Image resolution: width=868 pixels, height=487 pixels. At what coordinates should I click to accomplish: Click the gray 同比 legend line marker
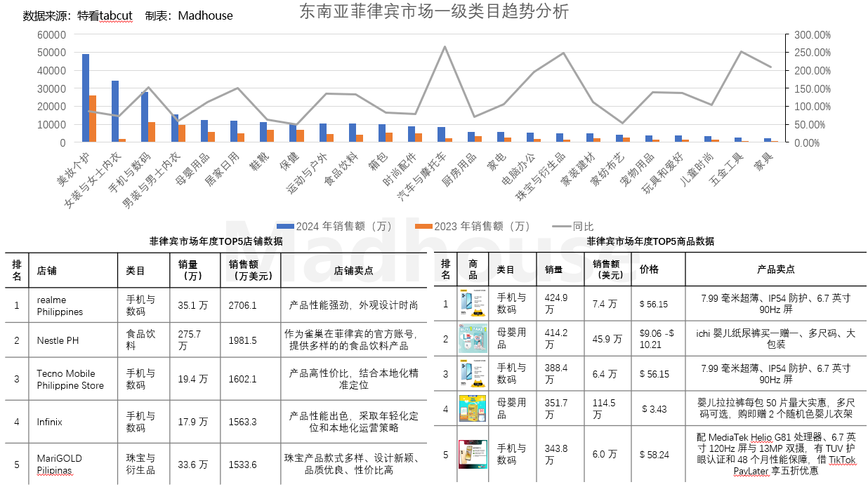(562, 226)
